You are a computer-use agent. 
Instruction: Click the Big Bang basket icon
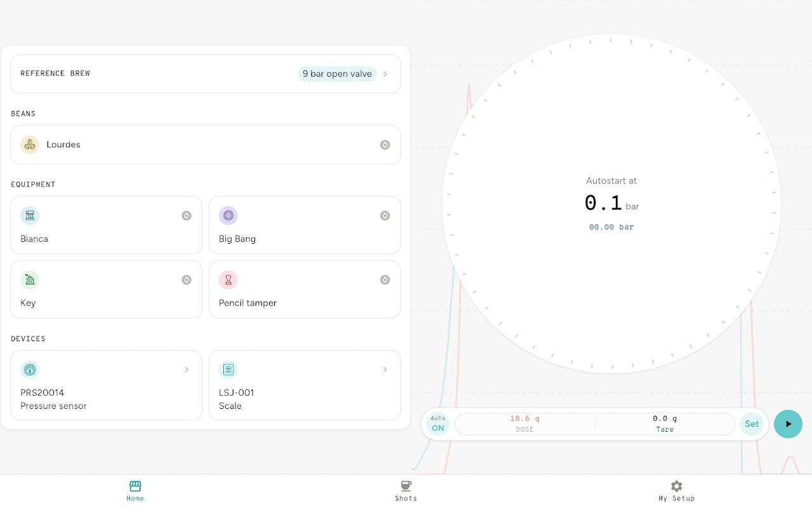tap(228, 216)
